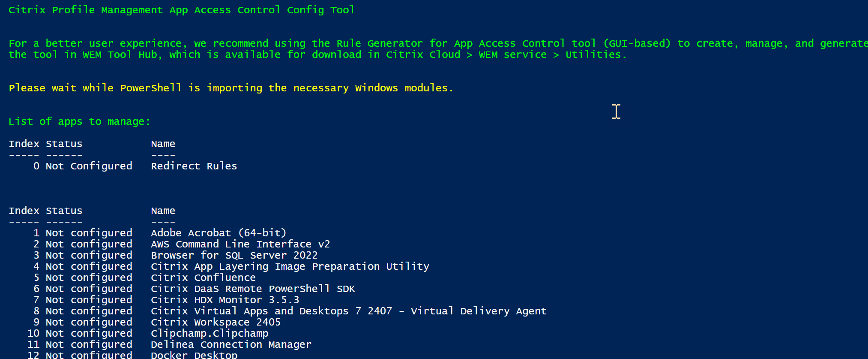Click the 'Docker Desktop' app name

pyautogui.click(x=194, y=355)
